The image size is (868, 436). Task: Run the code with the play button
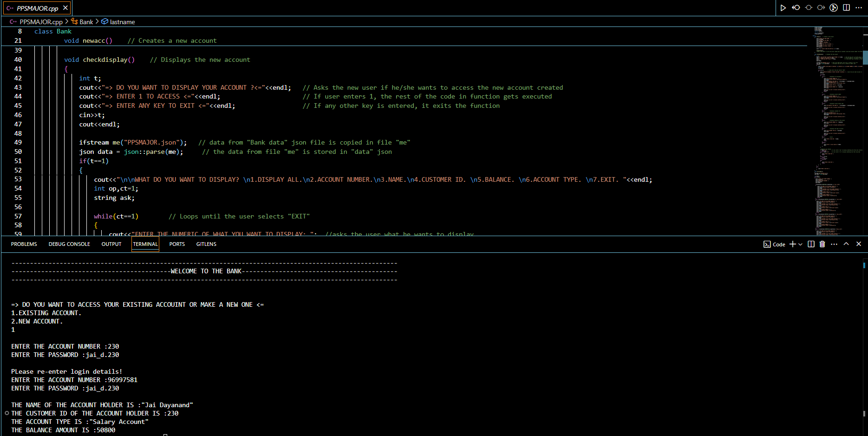[x=783, y=8]
